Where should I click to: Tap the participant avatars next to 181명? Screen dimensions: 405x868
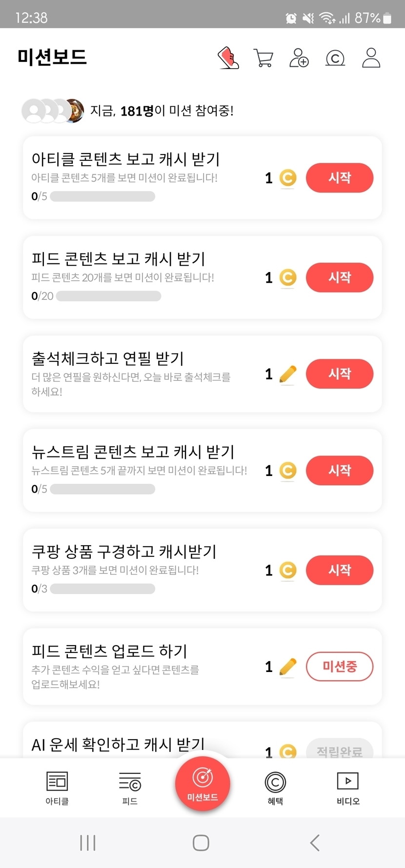[53, 111]
